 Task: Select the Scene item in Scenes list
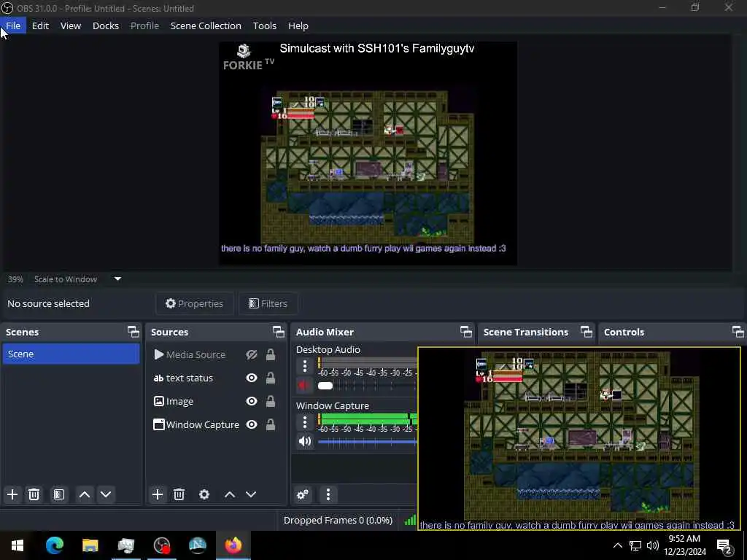point(71,354)
